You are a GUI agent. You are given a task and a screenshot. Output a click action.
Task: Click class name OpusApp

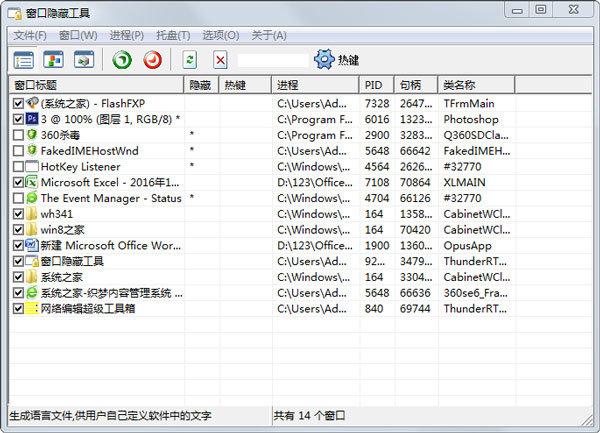click(x=467, y=246)
